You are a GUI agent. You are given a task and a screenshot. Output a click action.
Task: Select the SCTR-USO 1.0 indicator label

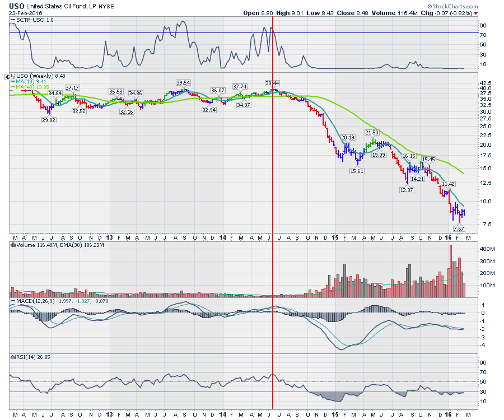pyautogui.click(x=34, y=20)
